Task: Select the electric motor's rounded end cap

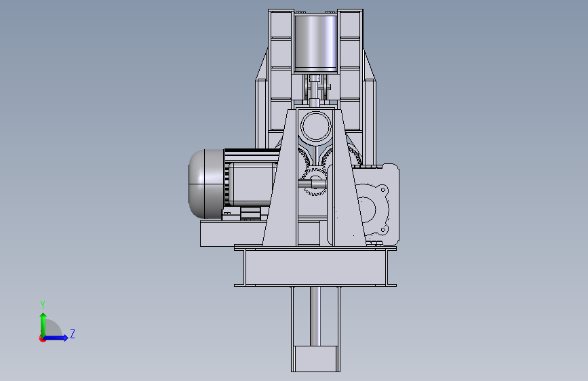Action: click(x=206, y=184)
